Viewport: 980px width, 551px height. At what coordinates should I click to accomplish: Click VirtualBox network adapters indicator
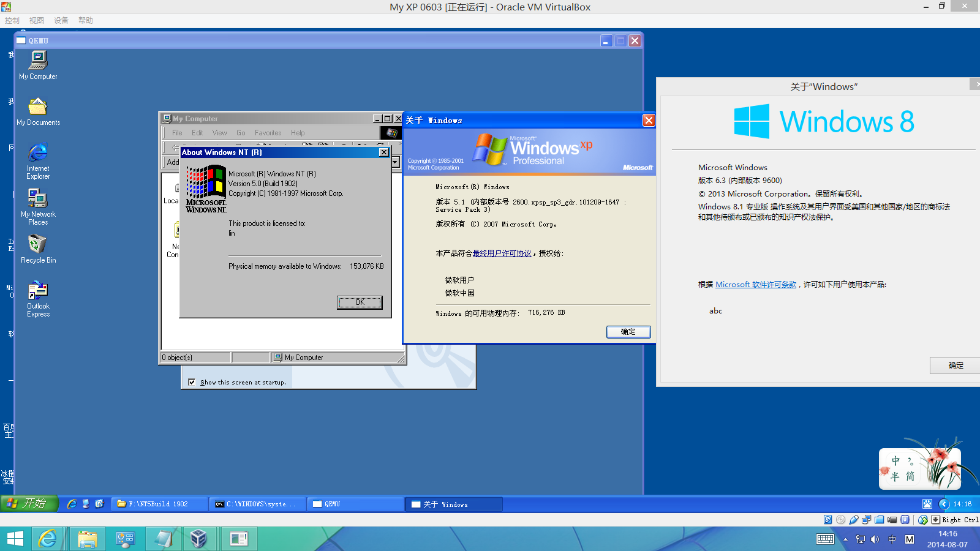click(867, 520)
